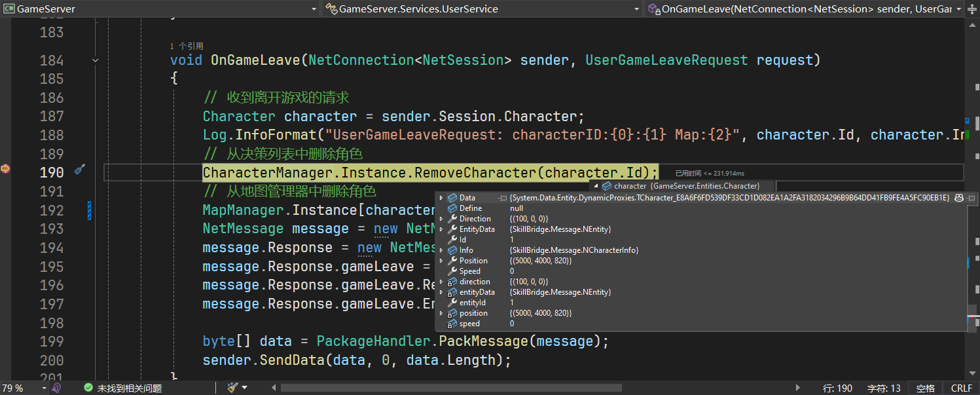Screen dimensions: 980x395
Task: Open the GameServer project dropdown
Action: coord(313,9)
